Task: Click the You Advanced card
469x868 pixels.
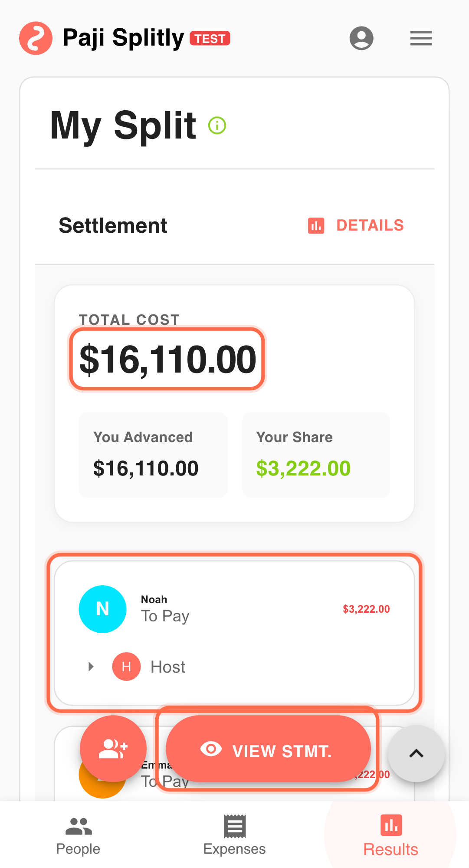Action: (x=153, y=455)
